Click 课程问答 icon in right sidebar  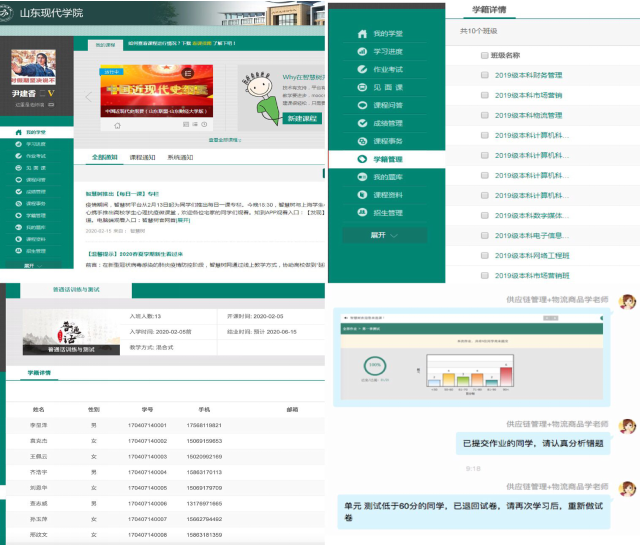(x=362, y=105)
